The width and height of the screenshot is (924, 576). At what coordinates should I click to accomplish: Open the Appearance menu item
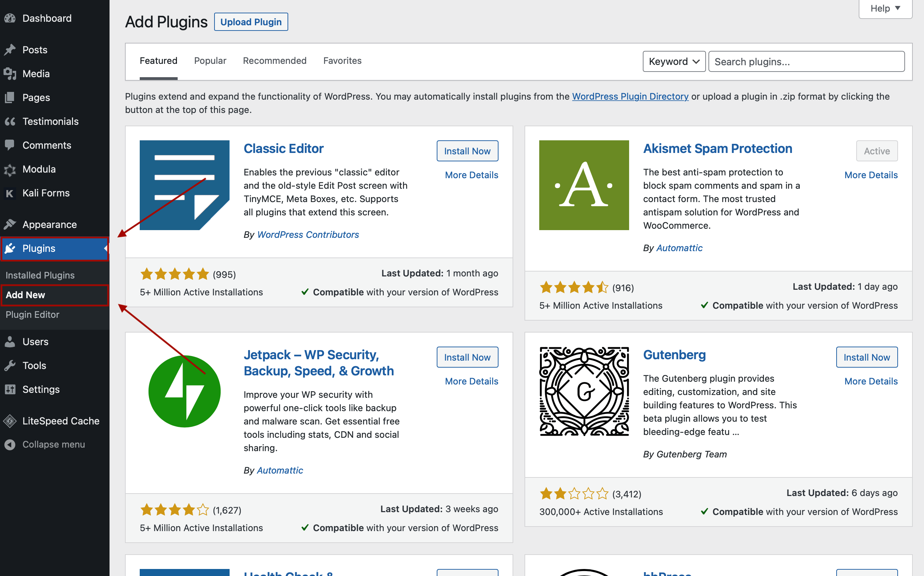(x=54, y=225)
